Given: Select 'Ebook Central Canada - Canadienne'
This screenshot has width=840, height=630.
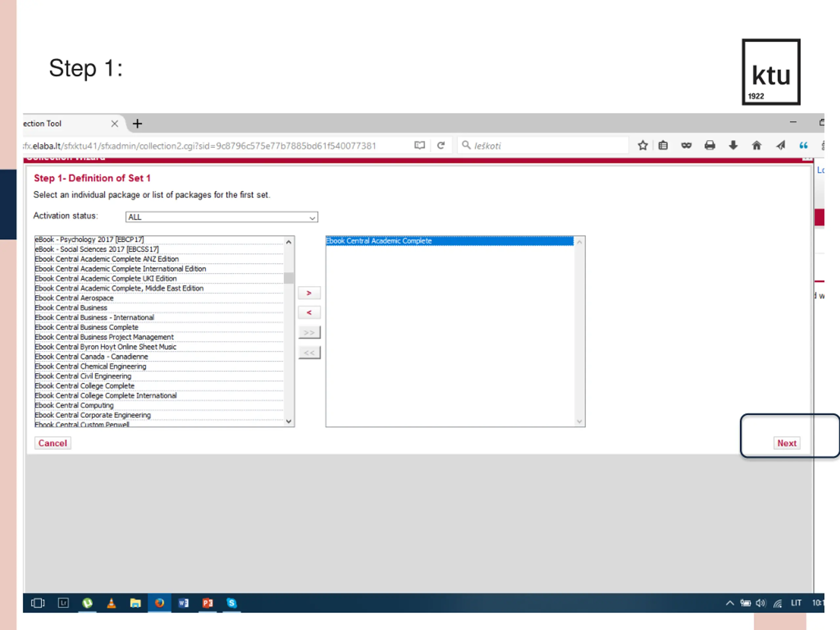Looking at the screenshot, I should [x=159, y=357].
